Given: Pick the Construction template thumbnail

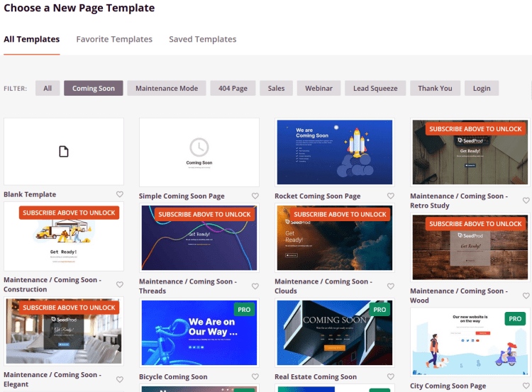Looking at the screenshot, I should pos(64,236).
